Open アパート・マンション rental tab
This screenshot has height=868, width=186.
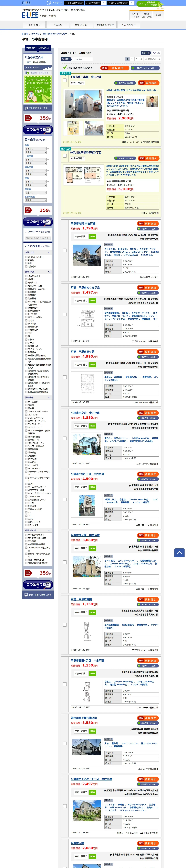[x=135, y=15]
